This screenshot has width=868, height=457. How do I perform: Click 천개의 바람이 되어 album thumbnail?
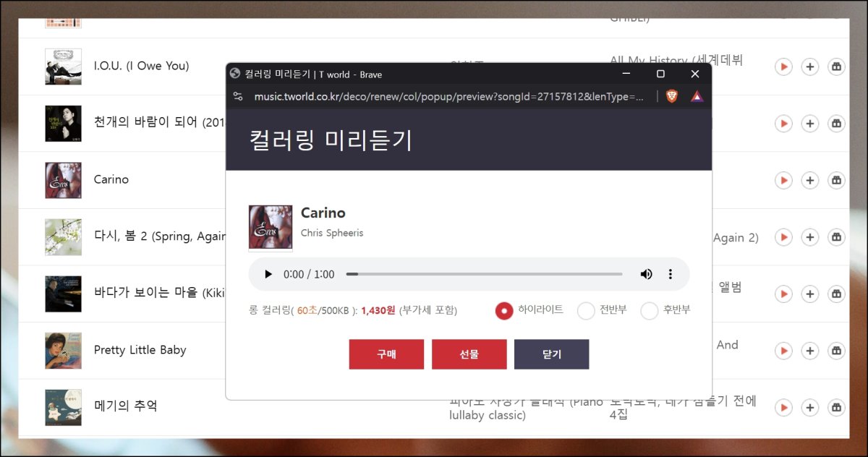[63, 123]
